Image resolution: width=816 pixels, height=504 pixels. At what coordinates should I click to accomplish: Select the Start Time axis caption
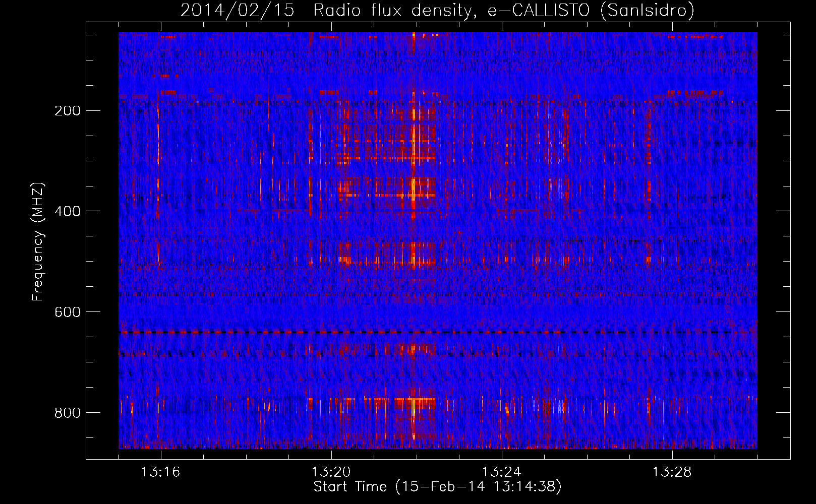tap(437, 487)
